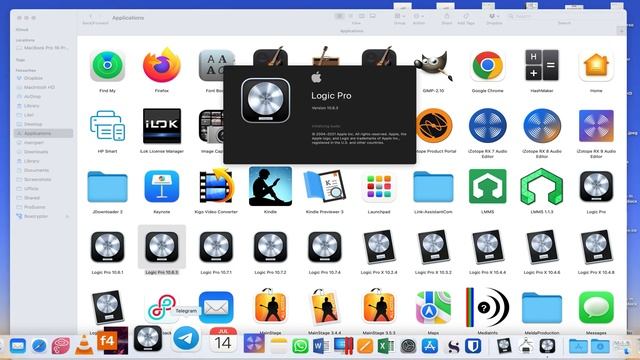640x360 pixels.
Task: Open the Action dropdown in Finder toolbar
Action: coord(419,16)
